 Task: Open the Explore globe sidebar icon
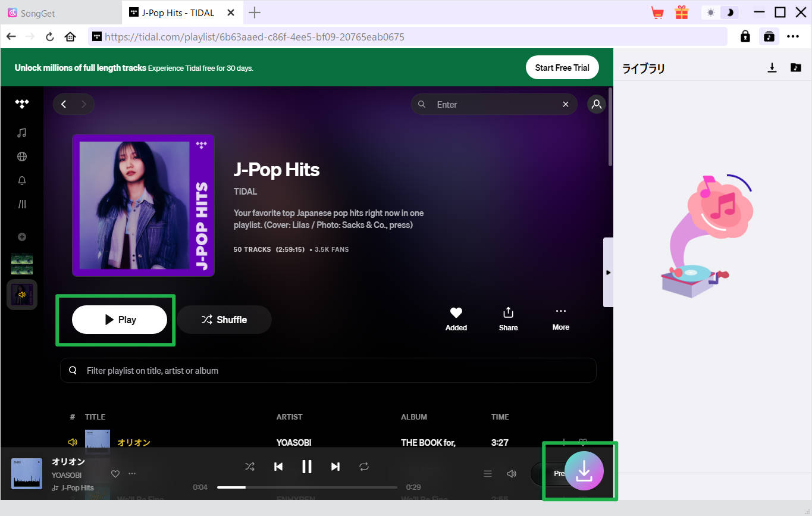(x=22, y=157)
